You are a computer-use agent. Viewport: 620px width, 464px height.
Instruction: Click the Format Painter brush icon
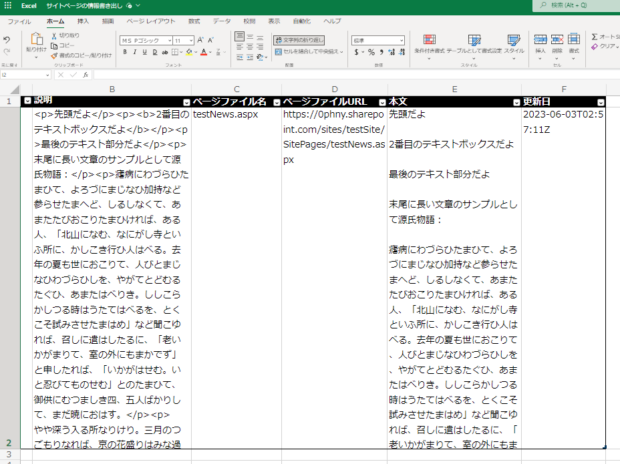coord(54,55)
